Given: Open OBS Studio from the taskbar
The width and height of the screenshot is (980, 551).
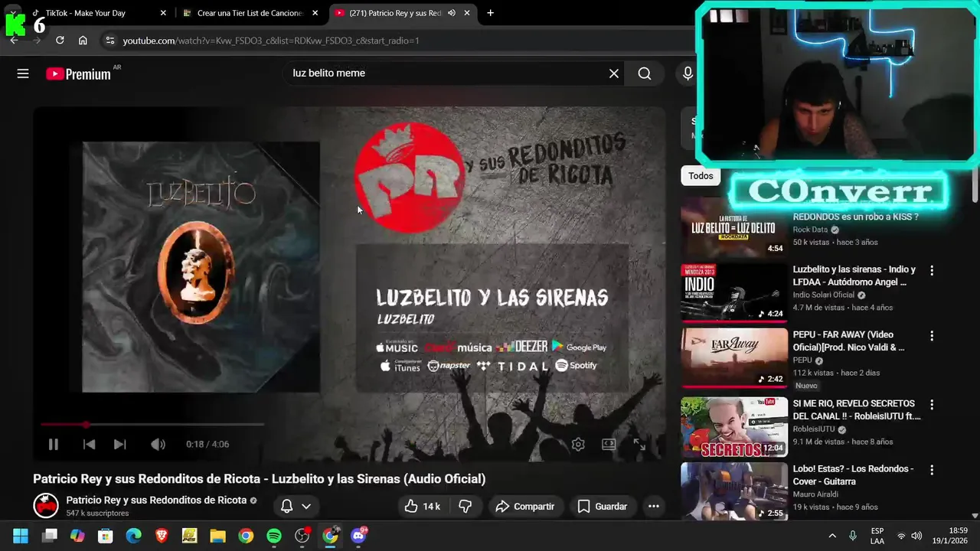Looking at the screenshot, I should point(302,536).
